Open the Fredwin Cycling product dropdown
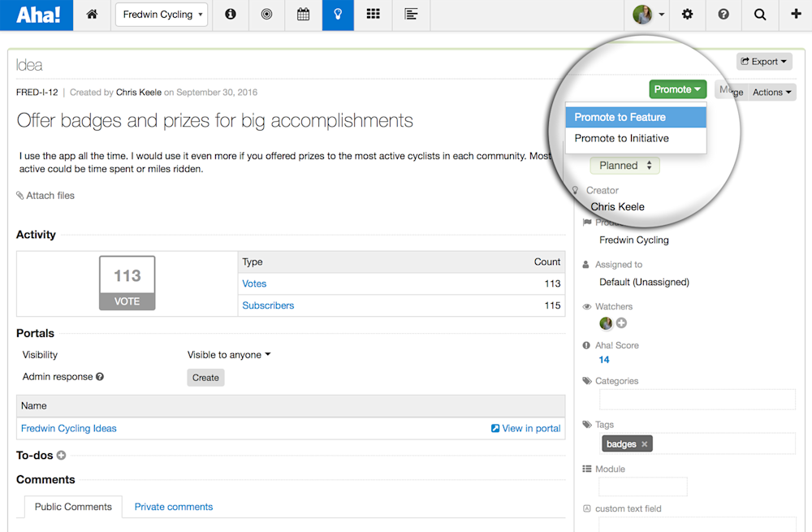The image size is (812, 532). (162, 15)
